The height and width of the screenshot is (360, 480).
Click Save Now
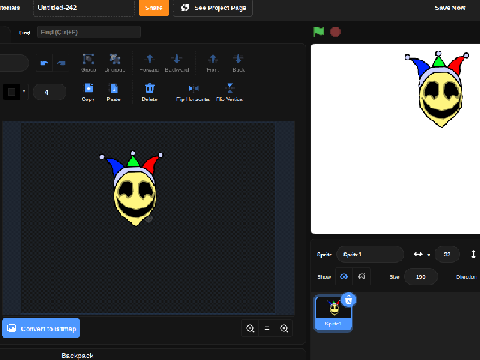pos(450,7)
